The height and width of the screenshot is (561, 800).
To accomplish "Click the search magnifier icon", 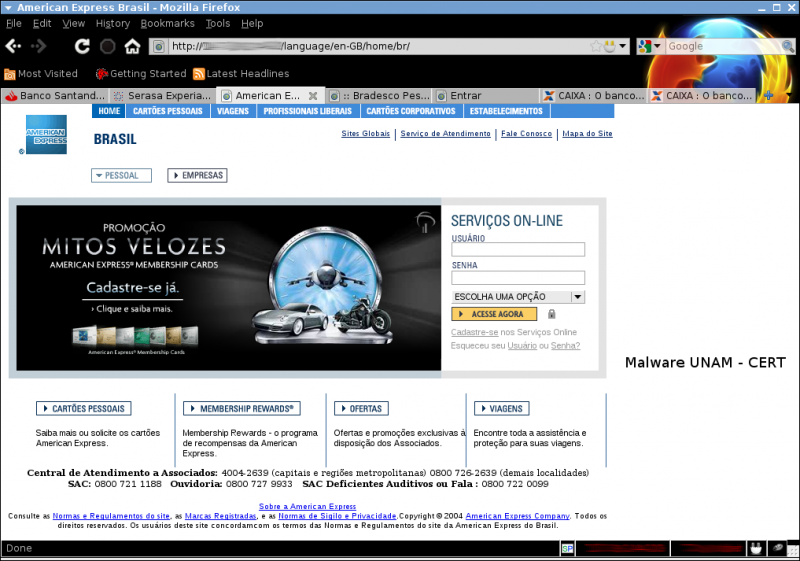I will tap(788, 46).
